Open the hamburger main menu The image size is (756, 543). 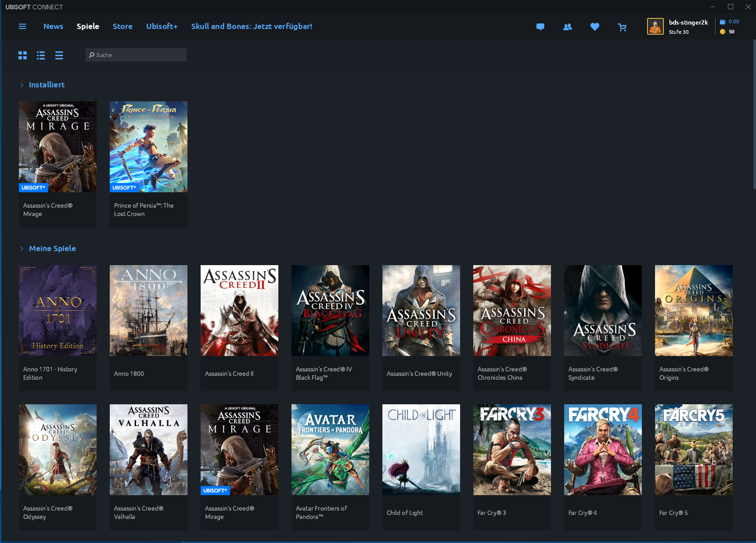point(22,26)
